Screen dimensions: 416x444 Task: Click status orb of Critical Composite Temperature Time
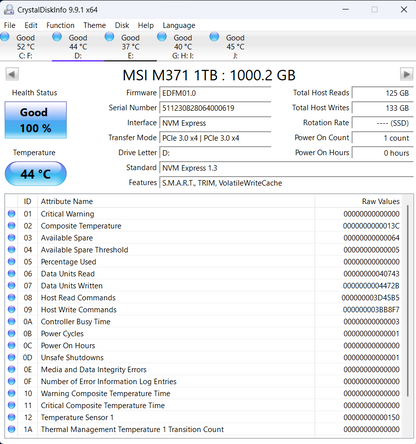12,405
